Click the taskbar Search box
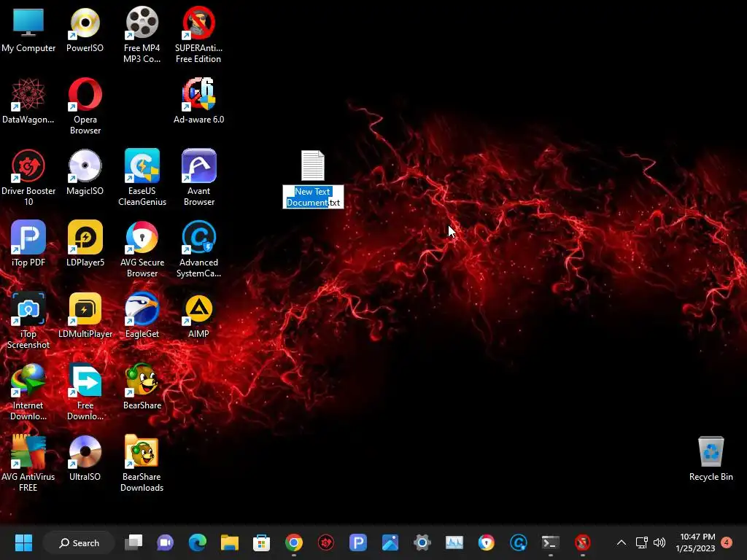 pos(79,542)
